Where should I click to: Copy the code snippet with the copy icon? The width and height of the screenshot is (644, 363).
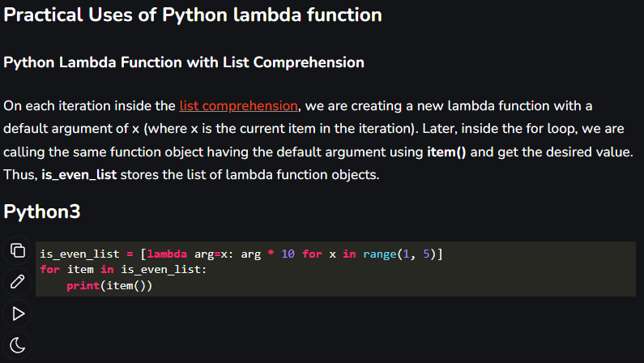pyautogui.click(x=18, y=250)
